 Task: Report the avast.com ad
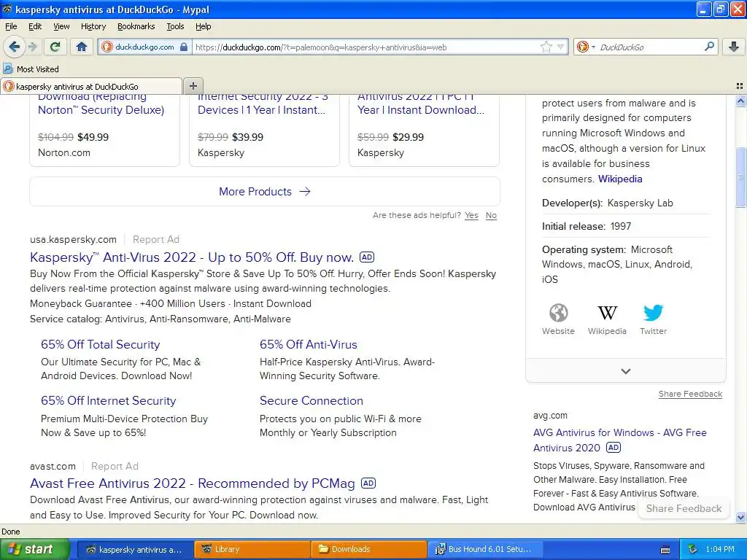pos(115,466)
